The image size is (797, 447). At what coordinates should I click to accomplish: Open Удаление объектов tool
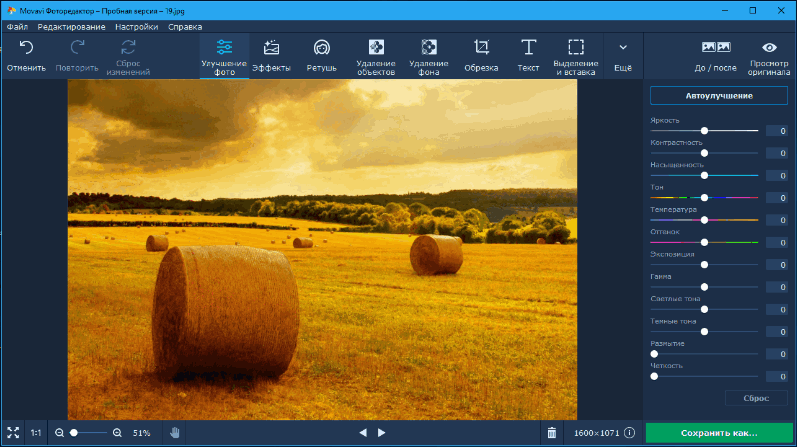tap(376, 56)
